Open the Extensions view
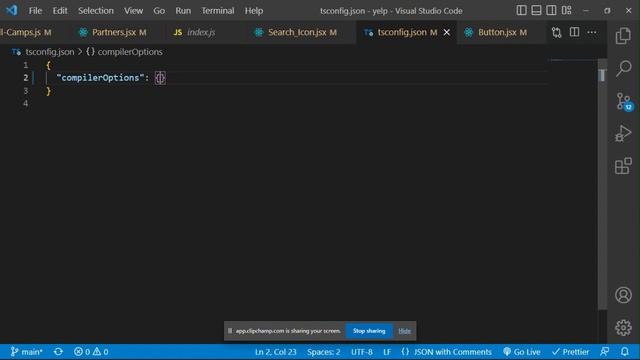This screenshot has height=360, width=640. (x=623, y=166)
